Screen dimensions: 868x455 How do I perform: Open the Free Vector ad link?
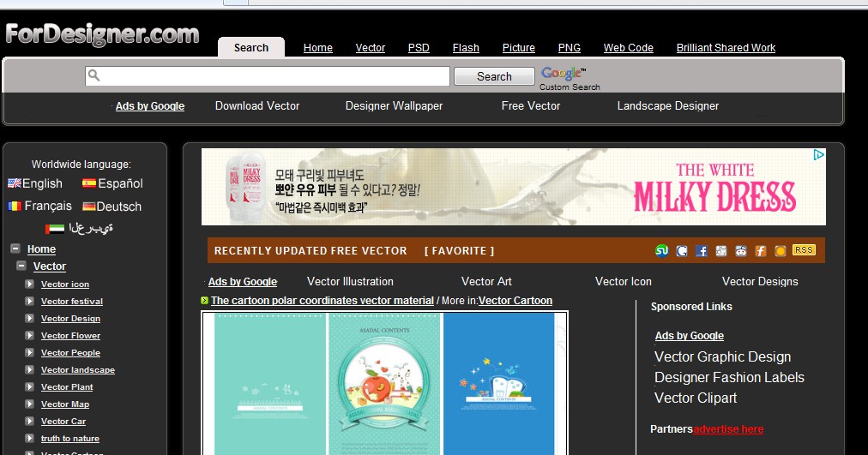(x=531, y=105)
